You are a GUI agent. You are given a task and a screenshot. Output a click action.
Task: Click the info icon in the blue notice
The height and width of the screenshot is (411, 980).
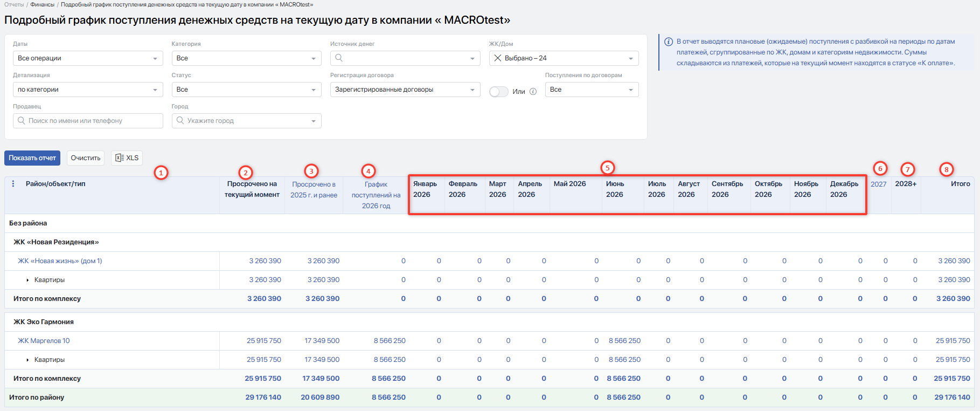point(669,42)
